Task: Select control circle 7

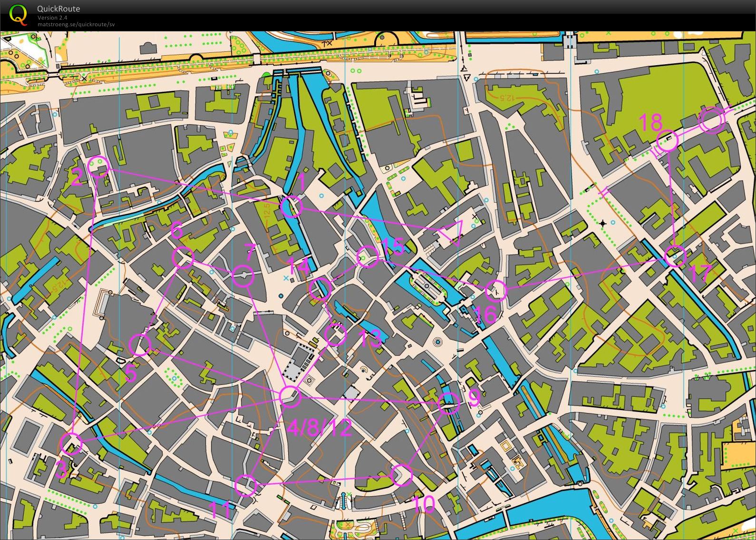Action: [x=243, y=276]
